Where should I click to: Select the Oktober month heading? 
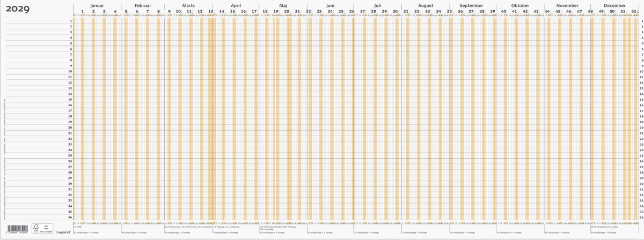(x=520, y=4)
